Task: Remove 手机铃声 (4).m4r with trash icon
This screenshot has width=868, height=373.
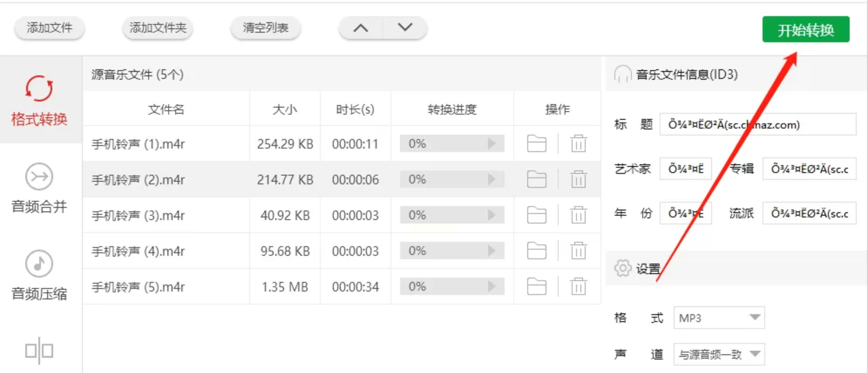Action: click(578, 251)
